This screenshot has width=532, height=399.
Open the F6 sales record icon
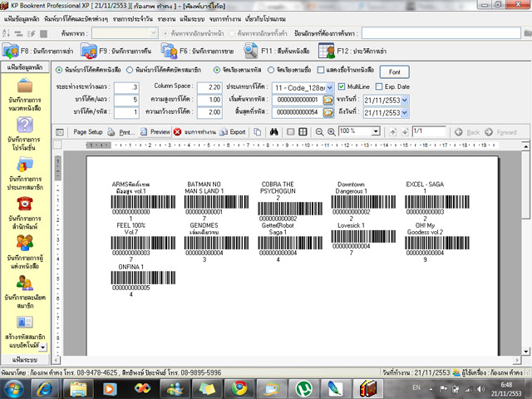170,51
